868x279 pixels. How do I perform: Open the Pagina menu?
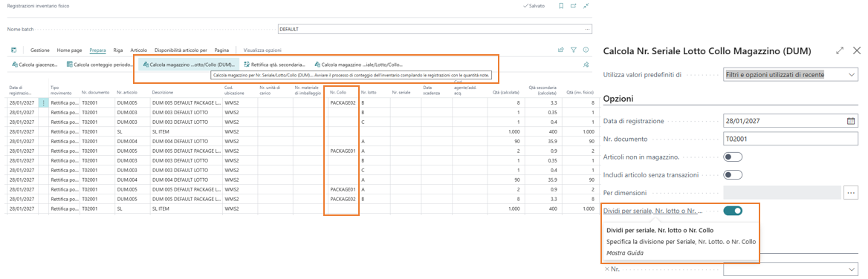[222, 50]
